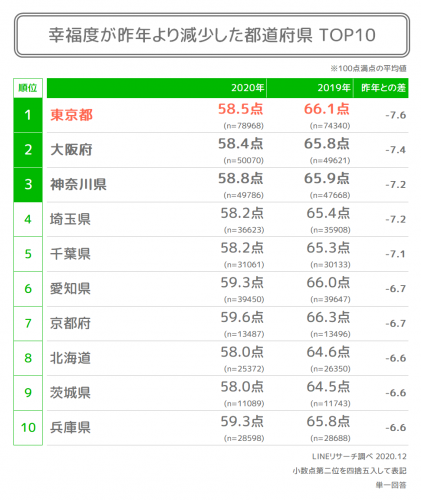Click the LINEリサーチ調べ 2020.12 footnote
Image resolution: width=421 pixels, height=500 pixels.
pyautogui.click(x=359, y=456)
